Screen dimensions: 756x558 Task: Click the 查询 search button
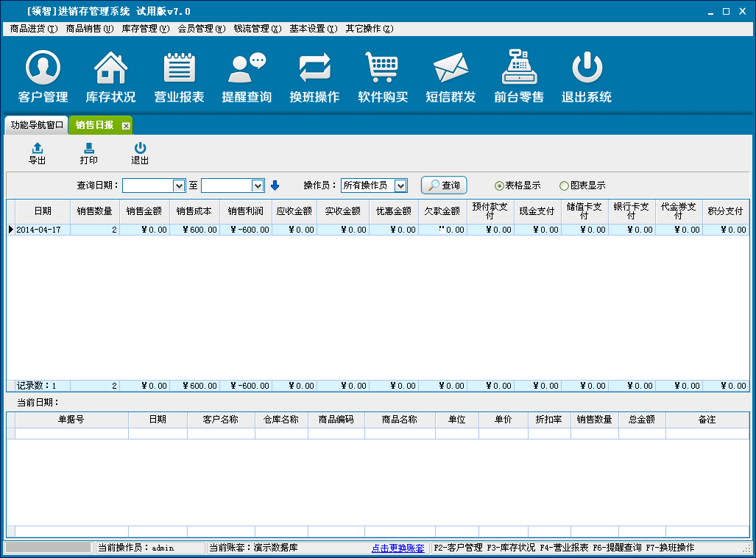click(x=444, y=186)
